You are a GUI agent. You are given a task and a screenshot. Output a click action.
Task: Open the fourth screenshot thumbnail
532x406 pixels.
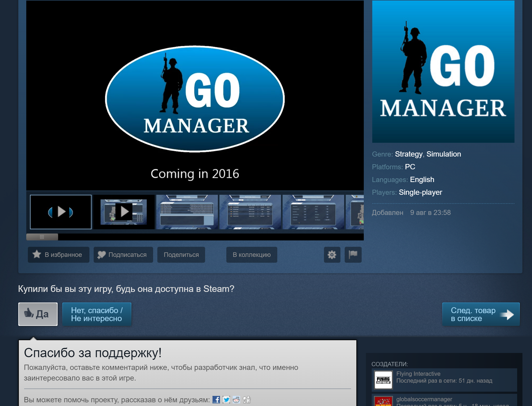tap(250, 212)
